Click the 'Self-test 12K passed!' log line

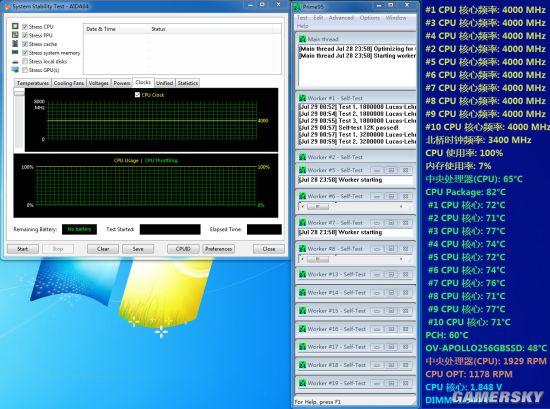coord(349,128)
